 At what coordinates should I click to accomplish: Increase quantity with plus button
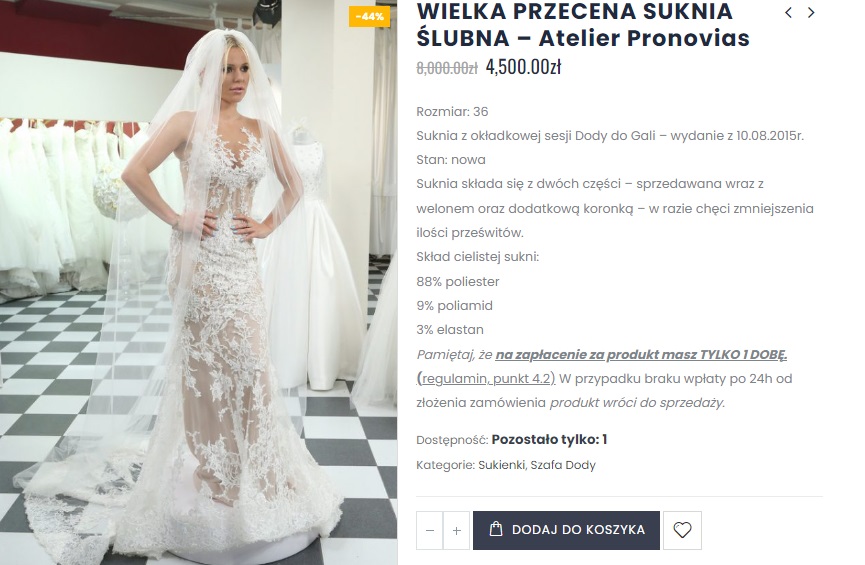(456, 530)
